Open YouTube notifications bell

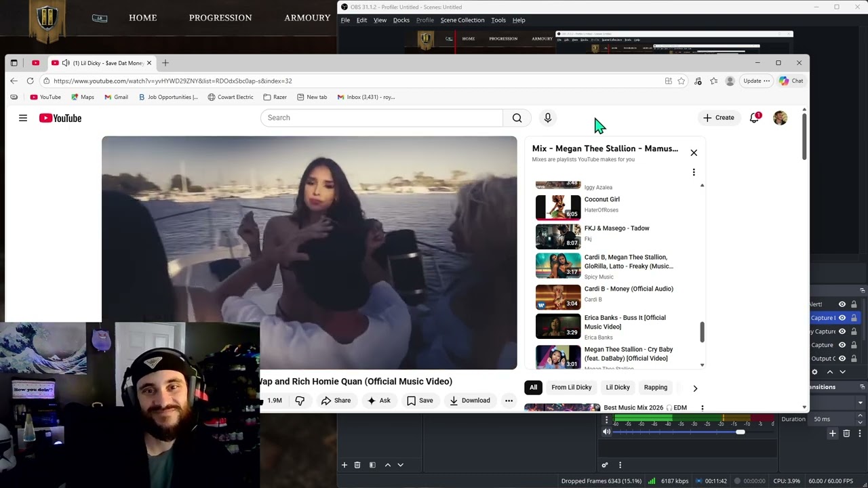click(x=754, y=118)
